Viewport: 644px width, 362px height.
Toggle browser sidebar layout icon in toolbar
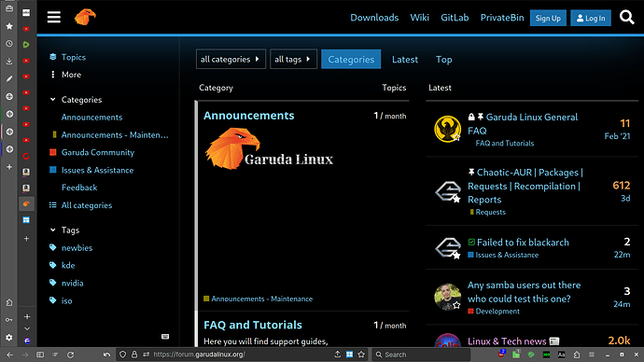[40, 355]
